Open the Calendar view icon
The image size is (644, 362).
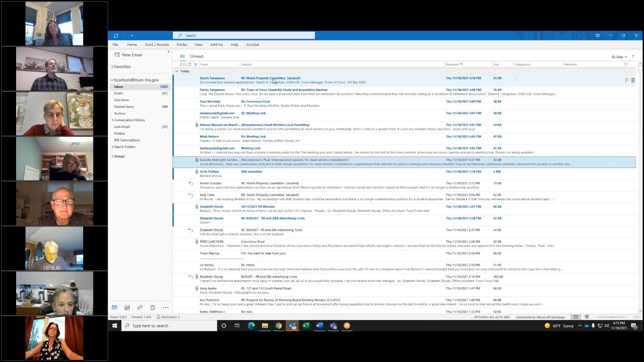[x=127, y=307]
